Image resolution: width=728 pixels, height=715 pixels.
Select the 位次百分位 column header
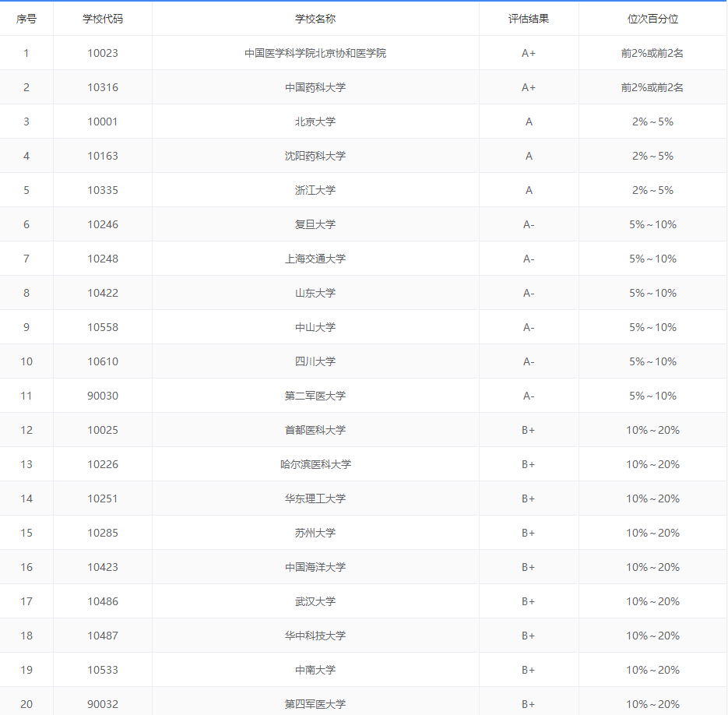(652, 19)
